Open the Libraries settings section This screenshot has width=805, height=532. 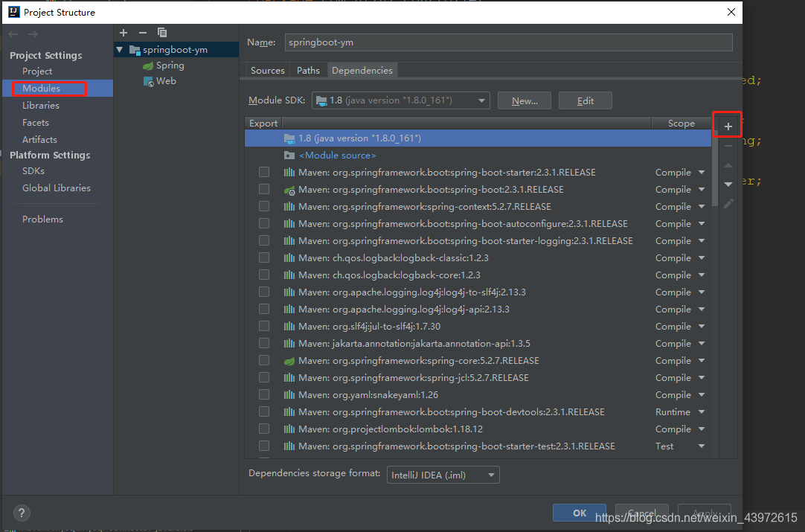click(41, 105)
